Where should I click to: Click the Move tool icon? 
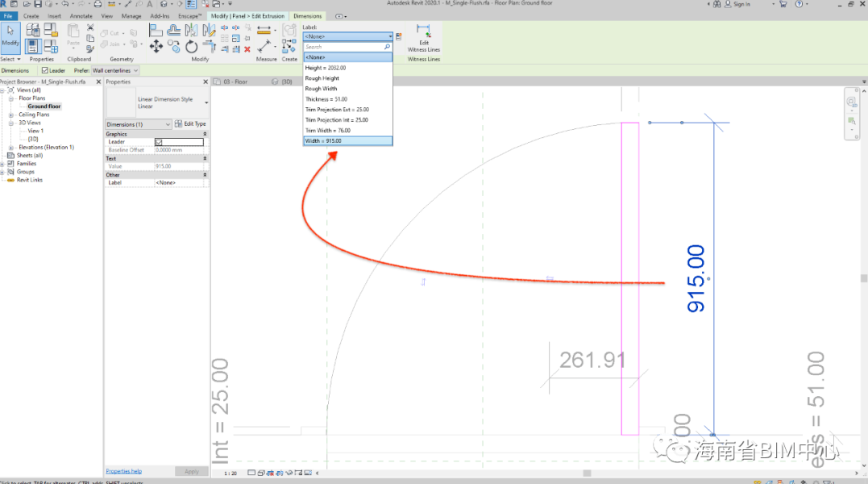[156, 48]
